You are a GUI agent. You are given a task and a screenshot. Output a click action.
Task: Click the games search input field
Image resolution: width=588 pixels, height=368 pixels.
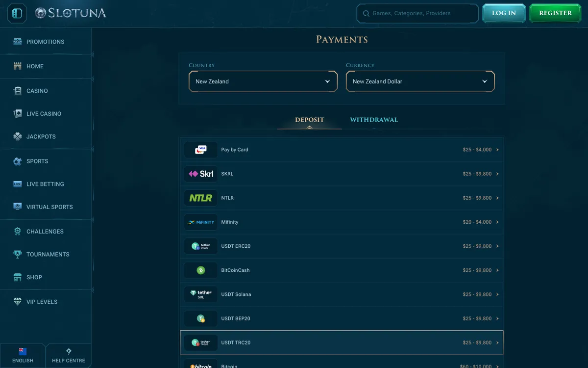(417, 14)
